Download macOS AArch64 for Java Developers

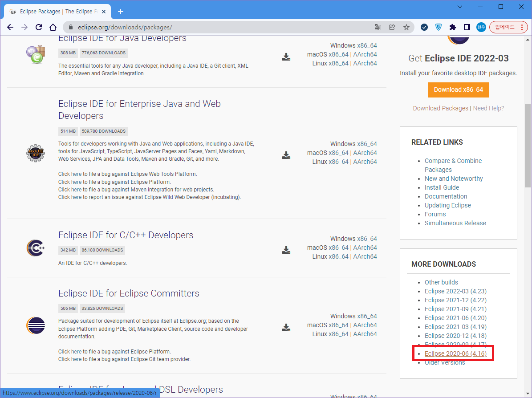[365, 54]
